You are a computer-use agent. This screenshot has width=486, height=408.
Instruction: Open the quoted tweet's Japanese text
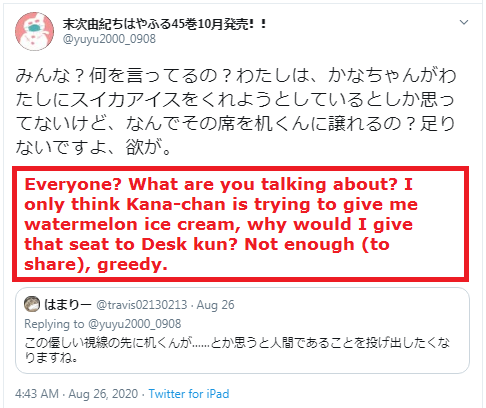click(237, 349)
